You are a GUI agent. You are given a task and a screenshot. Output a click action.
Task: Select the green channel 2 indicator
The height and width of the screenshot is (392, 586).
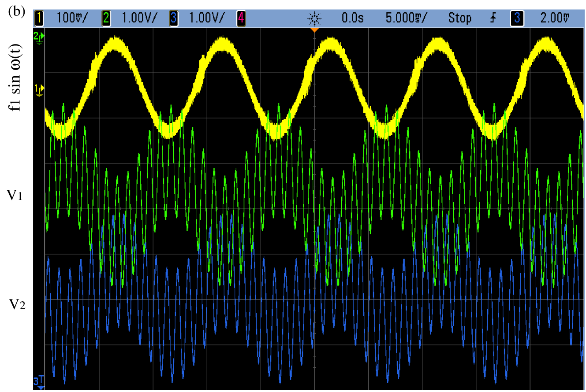(106, 18)
